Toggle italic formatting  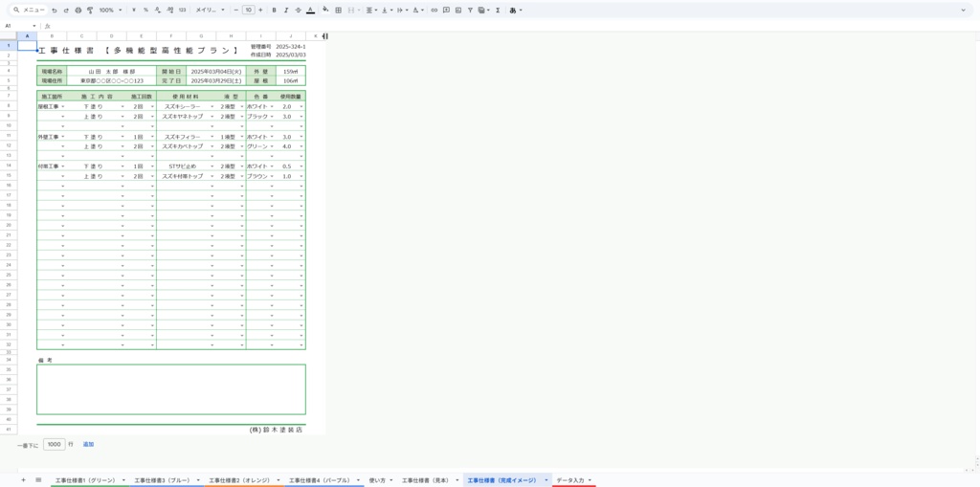(x=286, y=10)
